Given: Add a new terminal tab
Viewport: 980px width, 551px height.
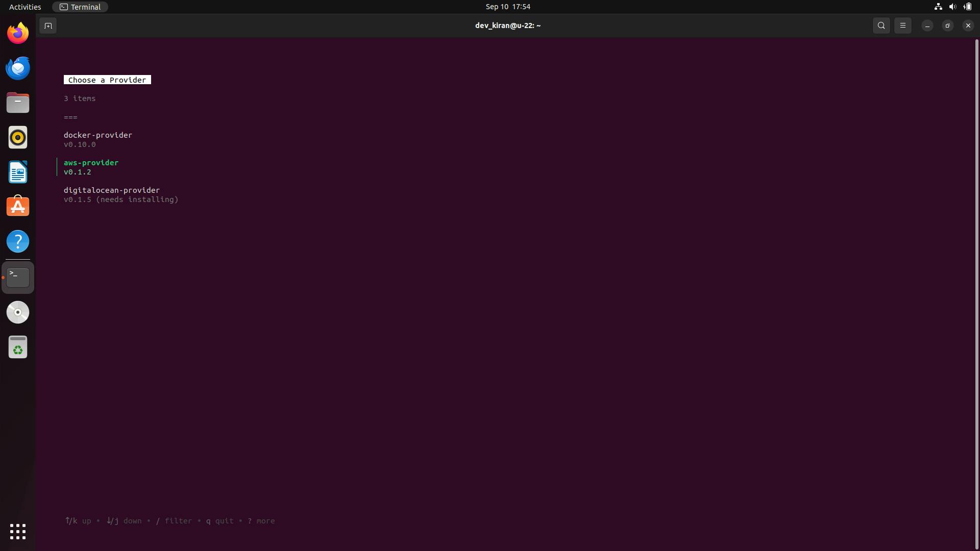Looking at the screenshot, I should pyautogui.click(x=48, y=26).
